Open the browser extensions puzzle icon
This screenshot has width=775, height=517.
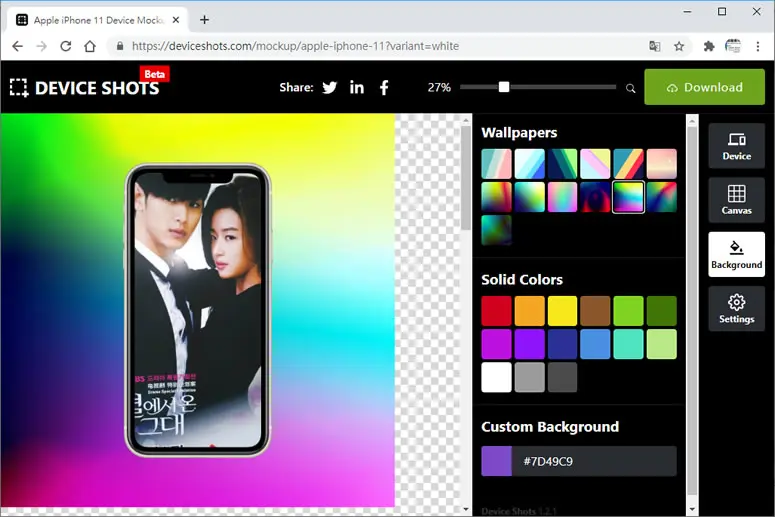click(709, 46)
